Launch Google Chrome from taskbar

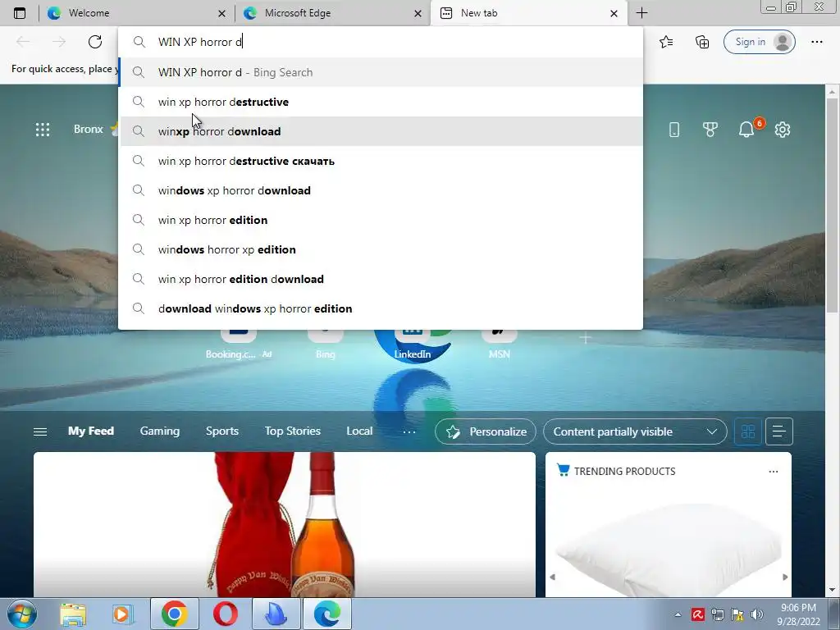pos(174,614)
